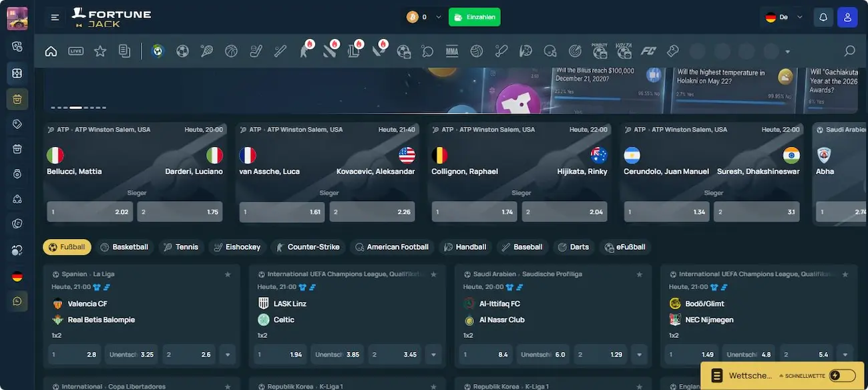Bet on Valencia CF win at 2.8
Viewport: 868px width, 390px height.
click(x=74, y=355)
